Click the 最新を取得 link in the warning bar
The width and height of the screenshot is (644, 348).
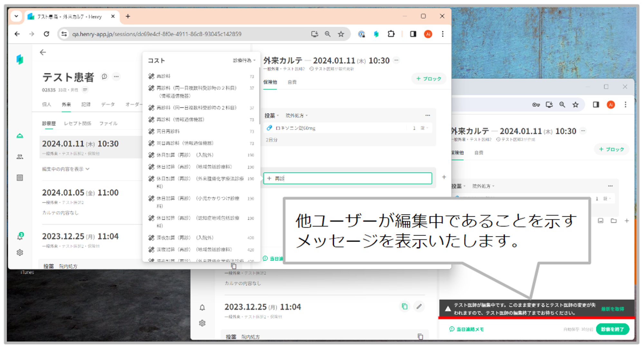(612, 309)
